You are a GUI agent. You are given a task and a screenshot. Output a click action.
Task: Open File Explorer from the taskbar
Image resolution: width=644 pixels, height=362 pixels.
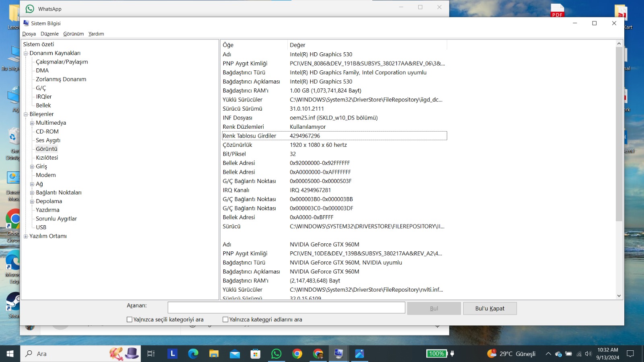(214, 354)
